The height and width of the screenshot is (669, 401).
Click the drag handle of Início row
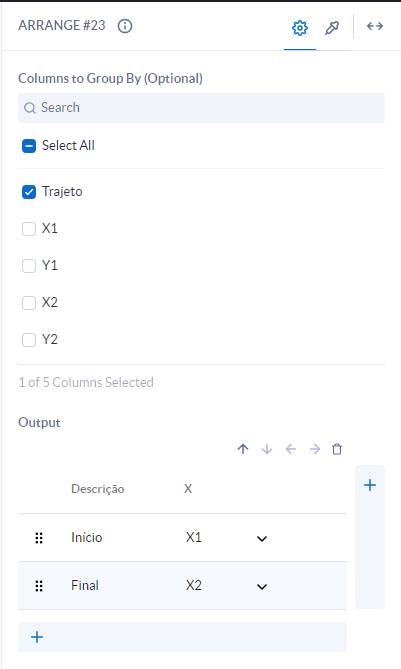tap(39, 538)
